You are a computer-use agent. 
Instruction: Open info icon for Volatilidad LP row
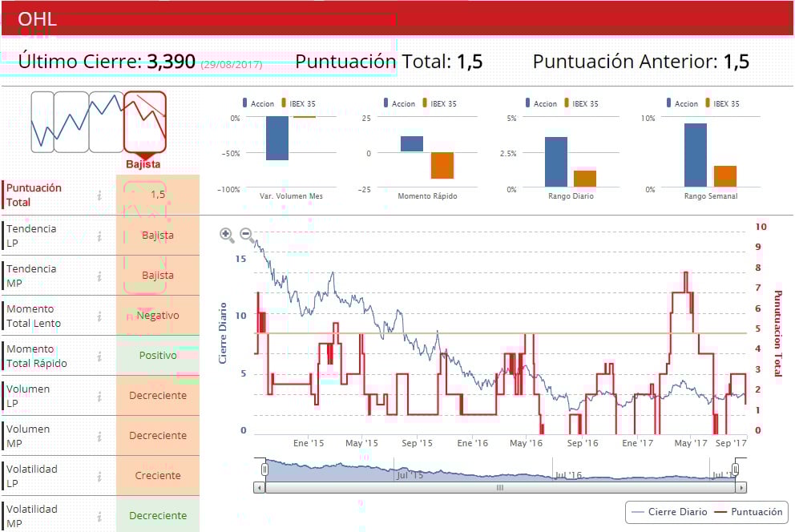99,476
